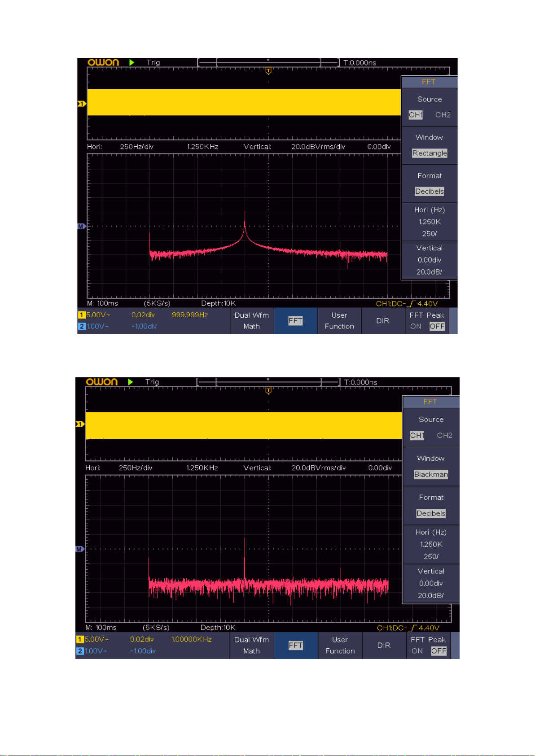Click the DIR button in top screenshot
Viewport: 535px width, 756px height.
(383, 321)
